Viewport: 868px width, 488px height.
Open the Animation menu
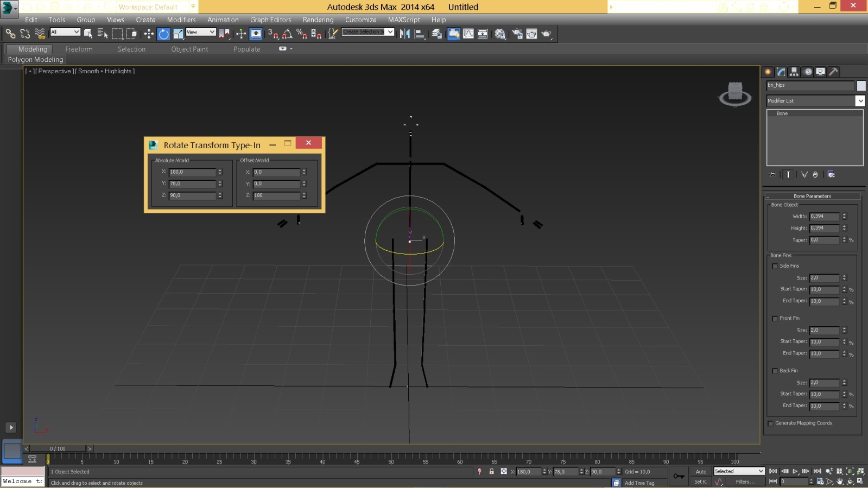pos(223,20)
